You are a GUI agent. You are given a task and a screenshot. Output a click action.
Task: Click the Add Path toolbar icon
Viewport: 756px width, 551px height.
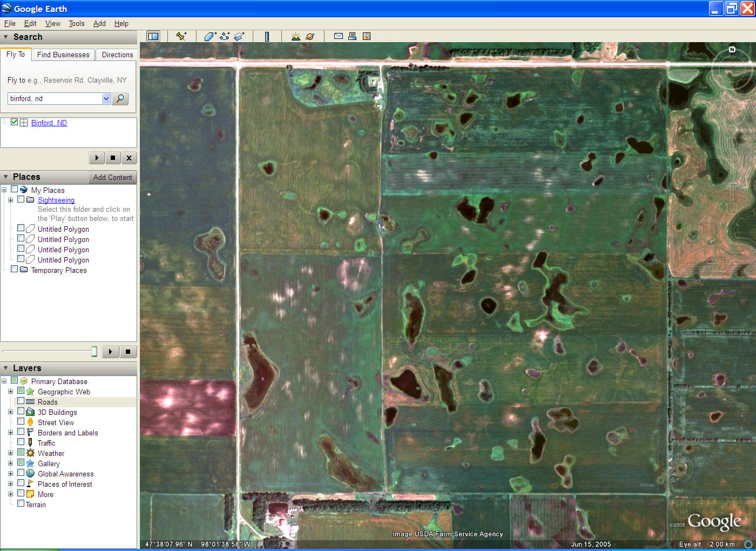225,36
